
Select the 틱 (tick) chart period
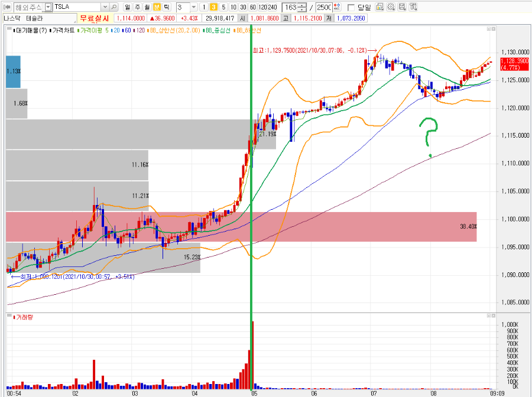click(167, 6)
